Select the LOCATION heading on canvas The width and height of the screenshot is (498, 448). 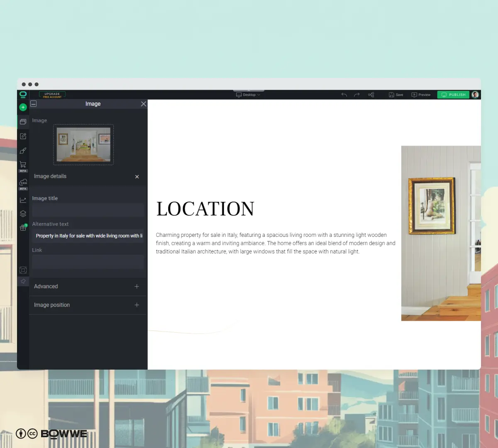click(205, 209)
